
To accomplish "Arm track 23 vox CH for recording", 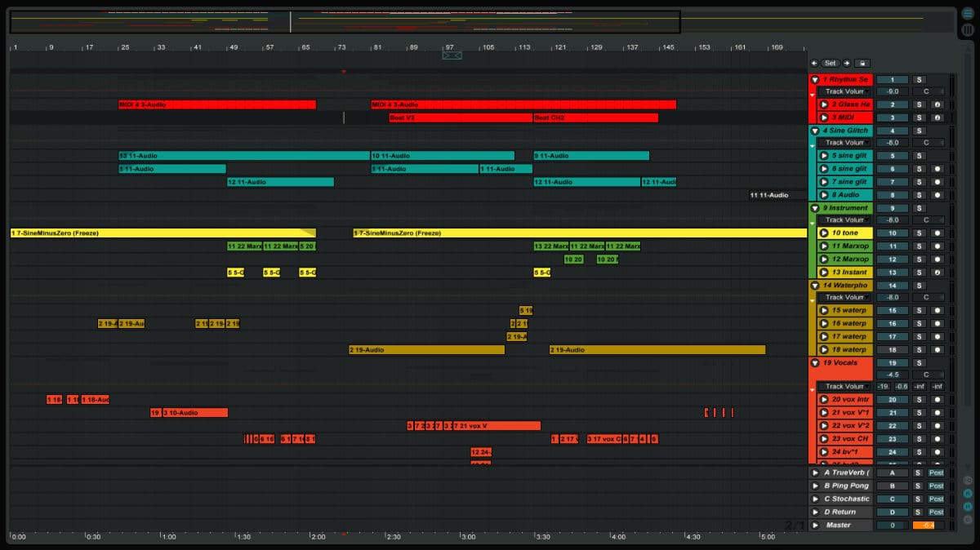I will [x=938, y=439].
